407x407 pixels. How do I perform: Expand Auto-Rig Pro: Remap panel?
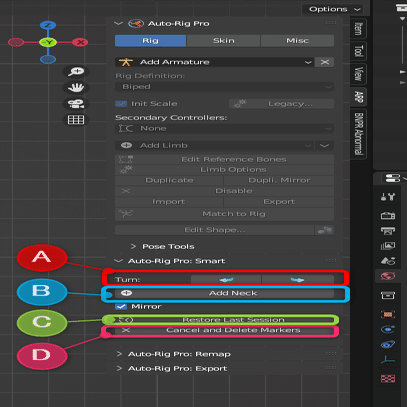pyautogui.click(x=119, y=354)
